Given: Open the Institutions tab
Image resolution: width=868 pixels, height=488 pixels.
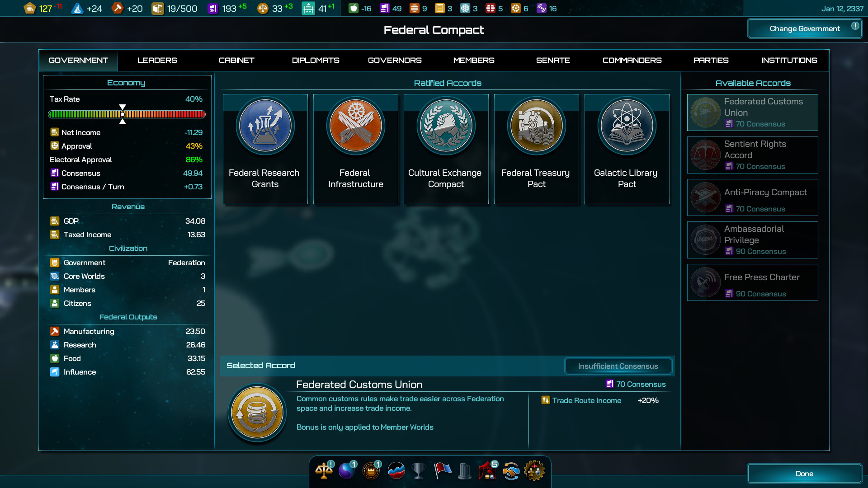Looking at the screenshot, I should pyautogui.click(x=789, y=60).
